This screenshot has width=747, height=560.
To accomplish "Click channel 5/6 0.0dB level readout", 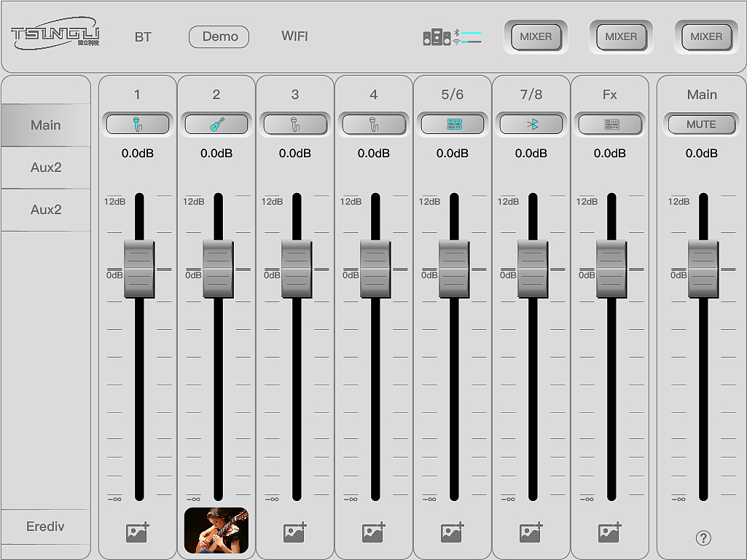I will 453,154.
